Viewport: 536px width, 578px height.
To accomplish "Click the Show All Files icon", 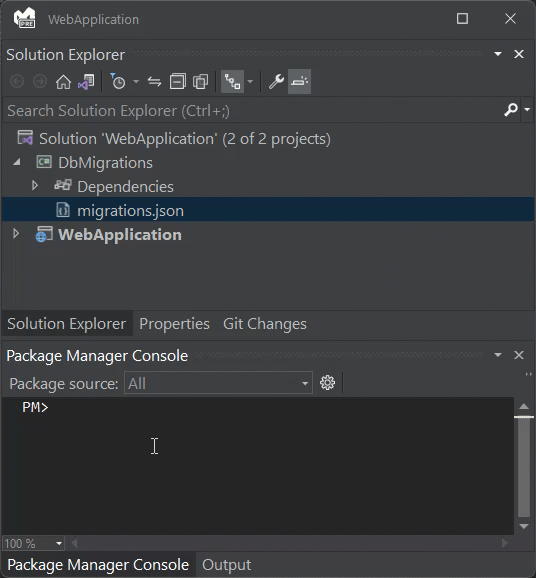I will (x=200, y=81).
